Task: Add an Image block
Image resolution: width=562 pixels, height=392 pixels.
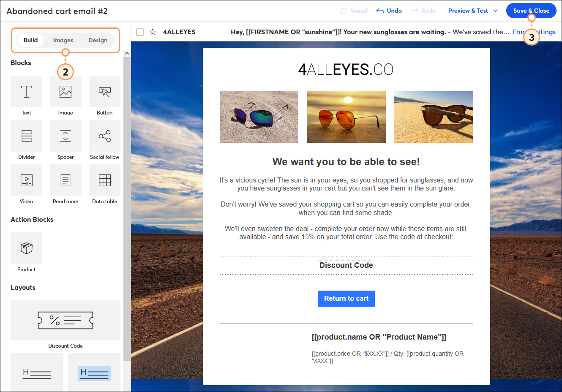Action: pos(65,92)
